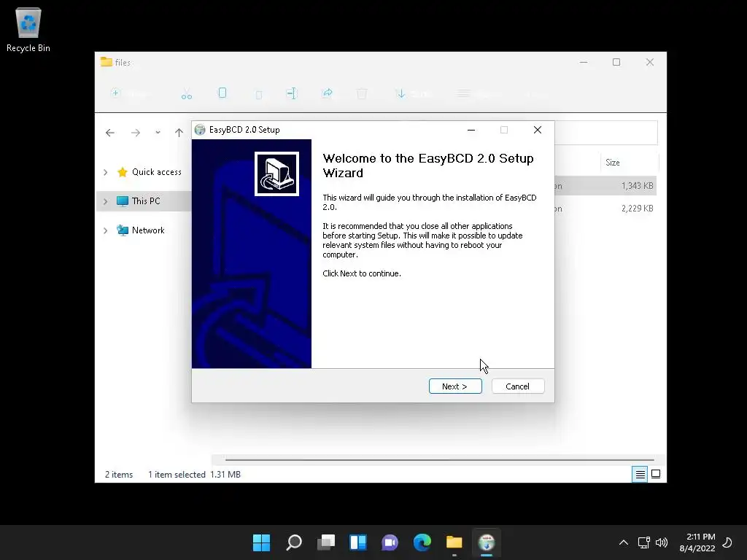Click the volume speaker tray icon
This screenshot has height=560, width=747.
click(x=662, y=542)
